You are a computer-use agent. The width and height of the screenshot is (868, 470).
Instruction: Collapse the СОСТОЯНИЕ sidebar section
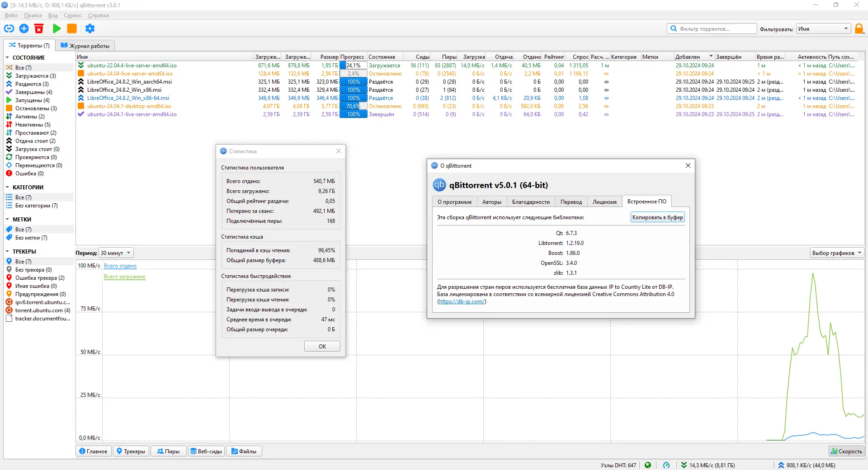[7, 58]
